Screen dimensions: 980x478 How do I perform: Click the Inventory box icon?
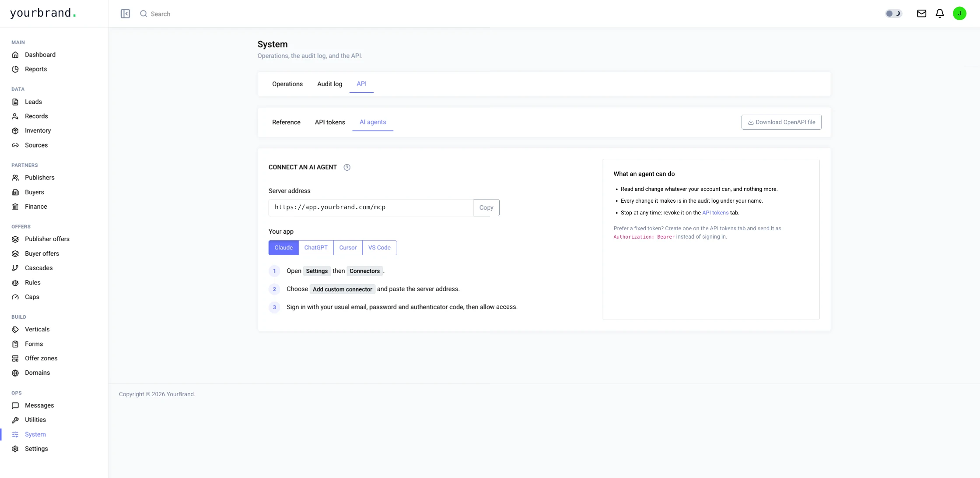tap(15, 130)
